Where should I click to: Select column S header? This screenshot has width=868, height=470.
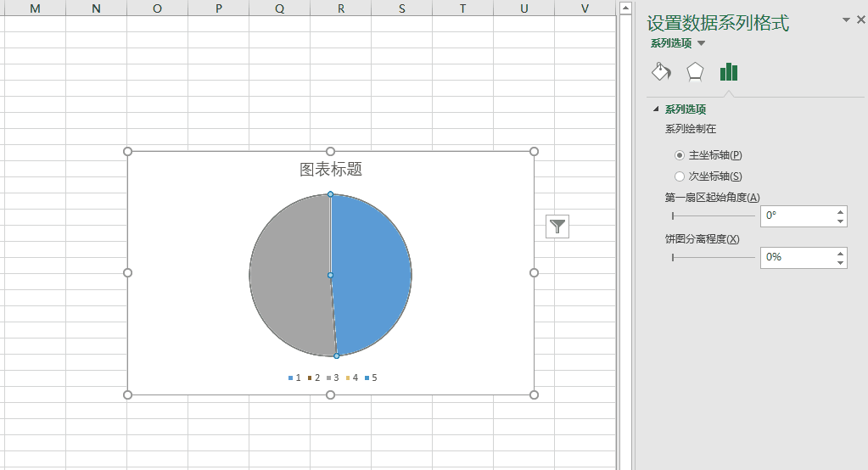pyautogui.click(x=402, y=8)
